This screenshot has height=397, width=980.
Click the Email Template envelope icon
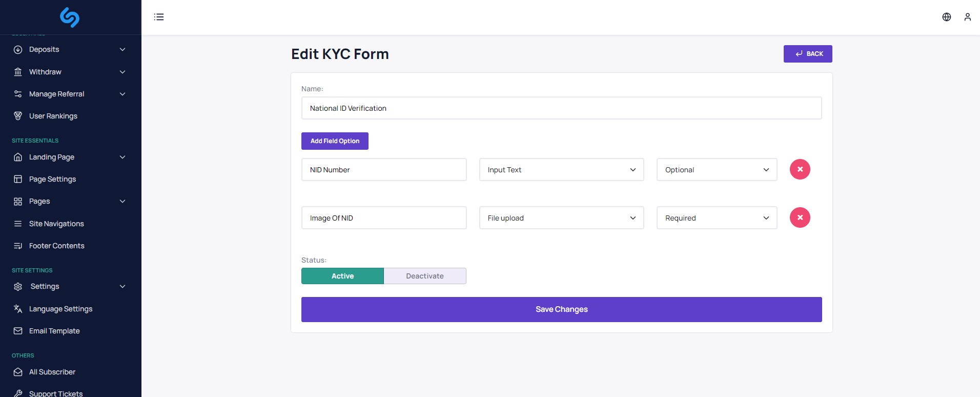click(18, 331)
